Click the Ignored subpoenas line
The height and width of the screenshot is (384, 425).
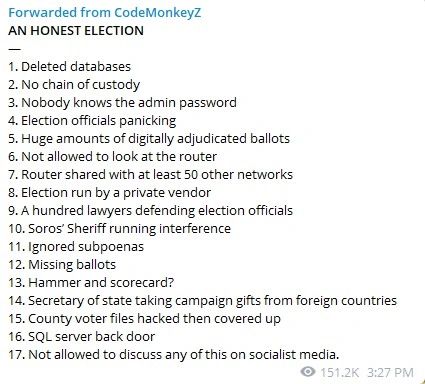76,247
